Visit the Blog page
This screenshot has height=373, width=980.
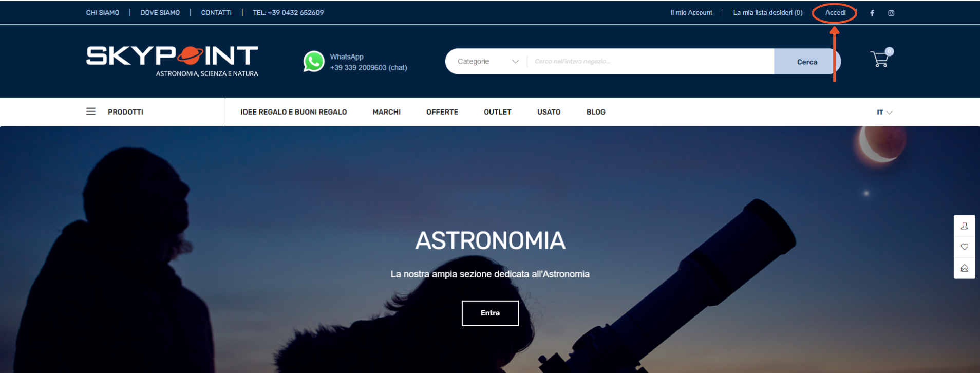point(596,112)
